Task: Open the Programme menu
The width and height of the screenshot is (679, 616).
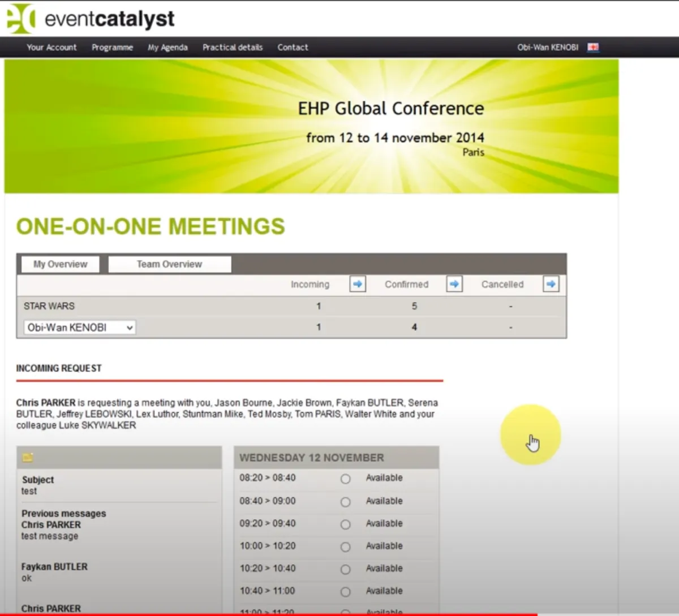Action: [113, 48]
